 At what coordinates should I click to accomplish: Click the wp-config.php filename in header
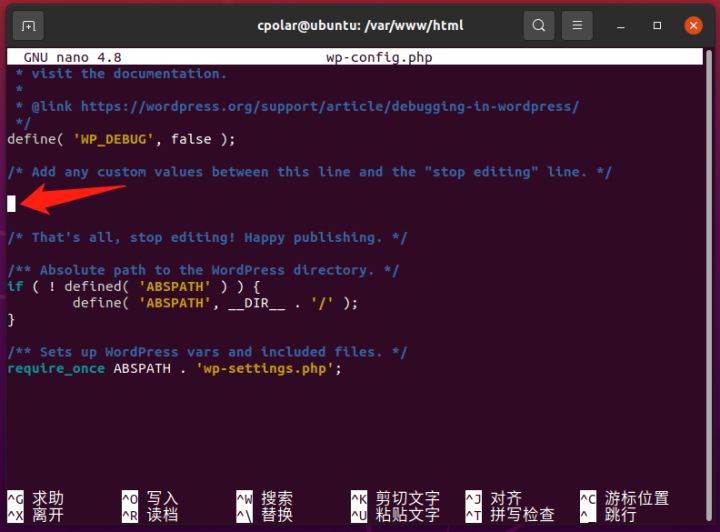click(x=379, y=57)
